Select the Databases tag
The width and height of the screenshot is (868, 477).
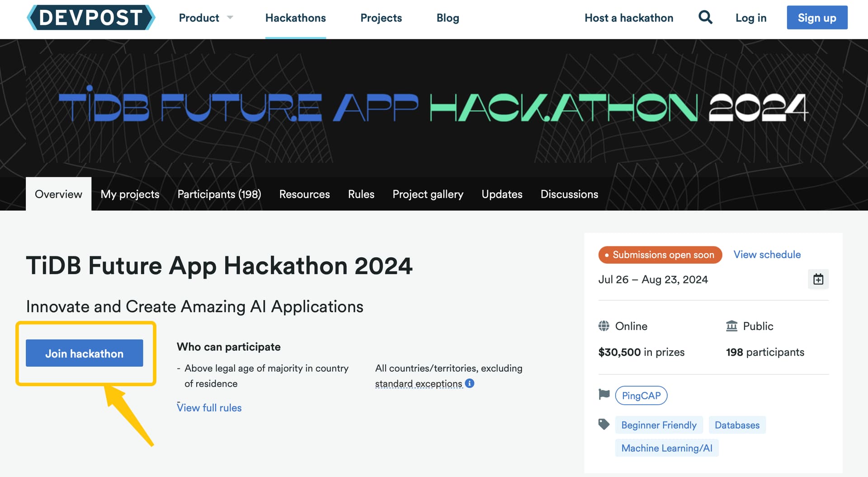[x=737, y=425]
